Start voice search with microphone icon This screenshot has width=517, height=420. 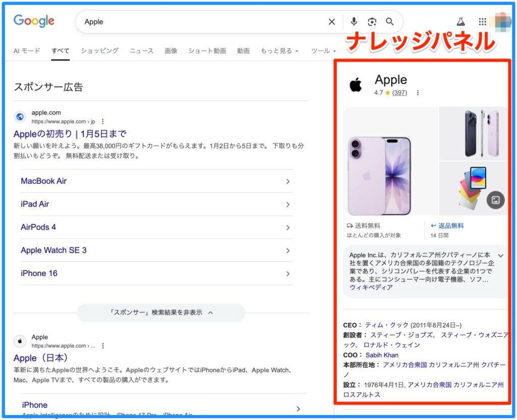tap(354, 22)
